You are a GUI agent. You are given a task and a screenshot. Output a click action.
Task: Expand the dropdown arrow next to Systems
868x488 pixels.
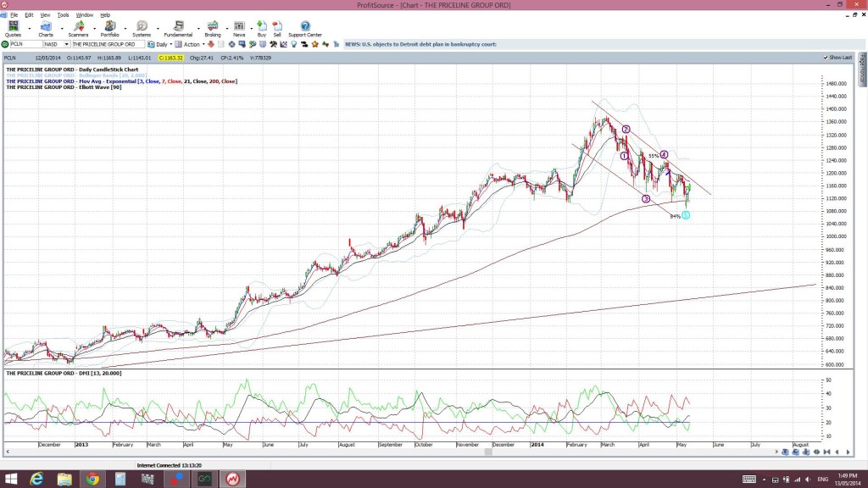tap(159, 28)
